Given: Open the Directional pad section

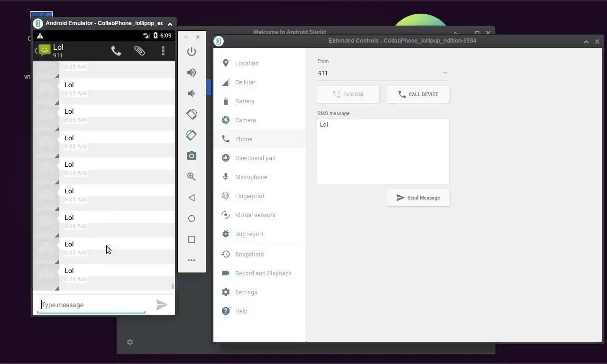Looking at the screenshot, I should 259,158.
